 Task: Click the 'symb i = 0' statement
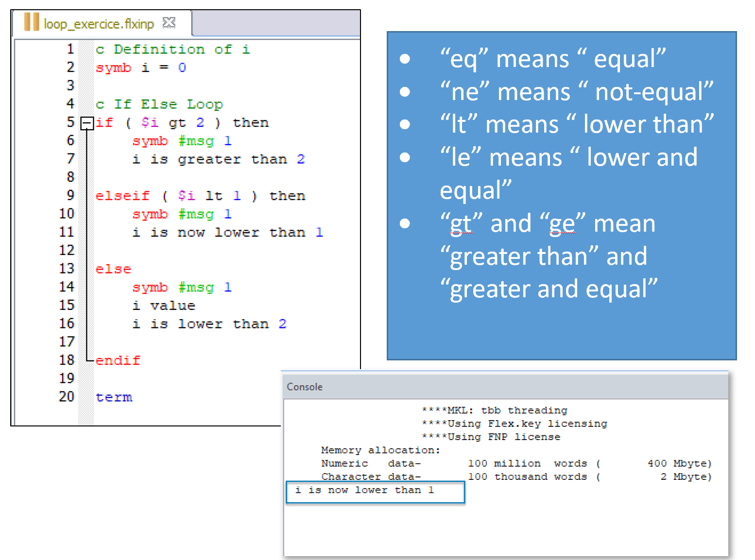pyautogui.click(x=141, y=68)
